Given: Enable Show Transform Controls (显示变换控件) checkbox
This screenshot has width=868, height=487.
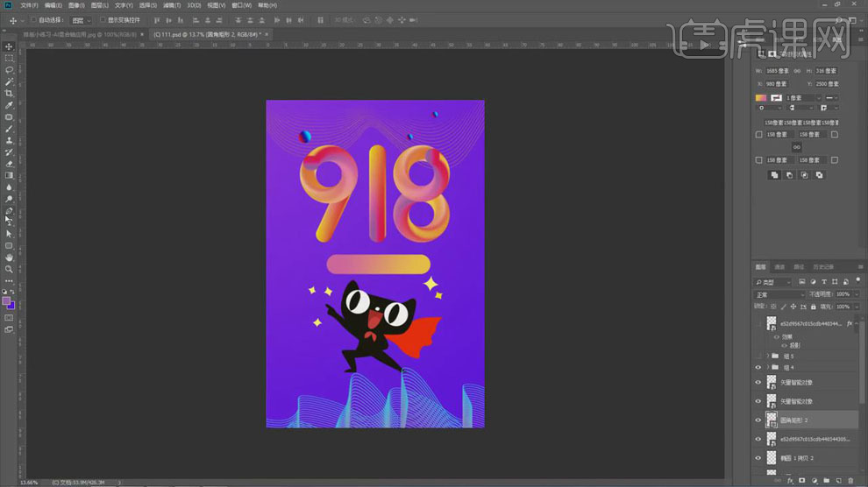Looking at the screenshot, I should (103, 20).
